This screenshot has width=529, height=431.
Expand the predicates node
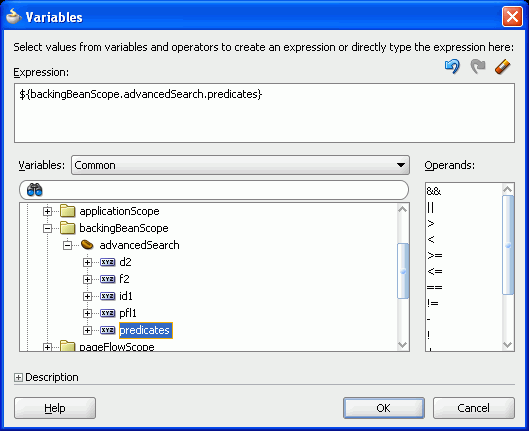pos(87,330)
